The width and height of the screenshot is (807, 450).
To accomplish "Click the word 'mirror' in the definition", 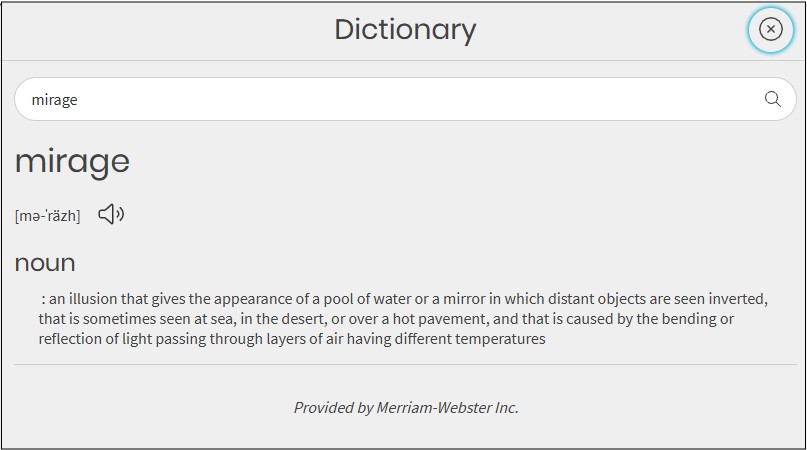I will (464, 299).
